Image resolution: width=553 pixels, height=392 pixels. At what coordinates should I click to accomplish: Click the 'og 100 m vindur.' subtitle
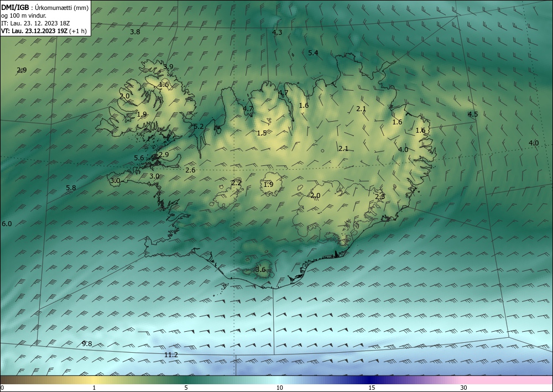(24, 15)
